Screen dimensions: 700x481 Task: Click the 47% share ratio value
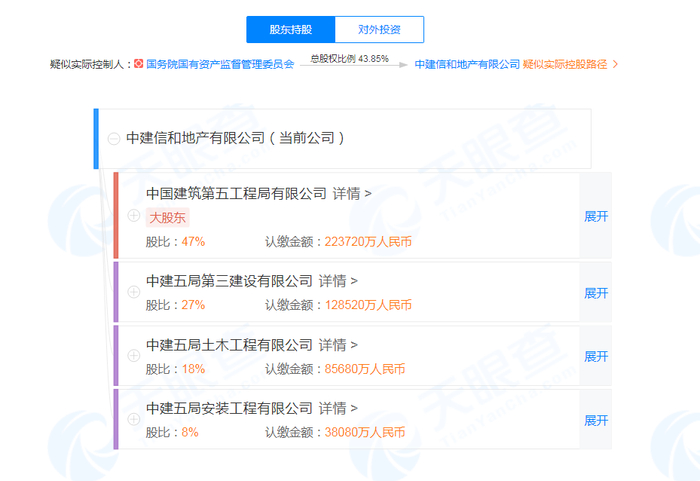click(x=193, y=242)
